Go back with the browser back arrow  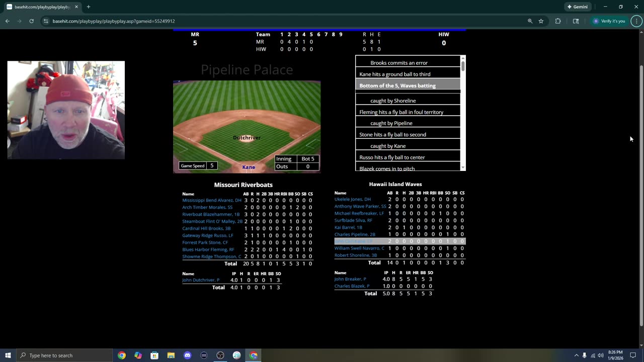click(7, 21)
